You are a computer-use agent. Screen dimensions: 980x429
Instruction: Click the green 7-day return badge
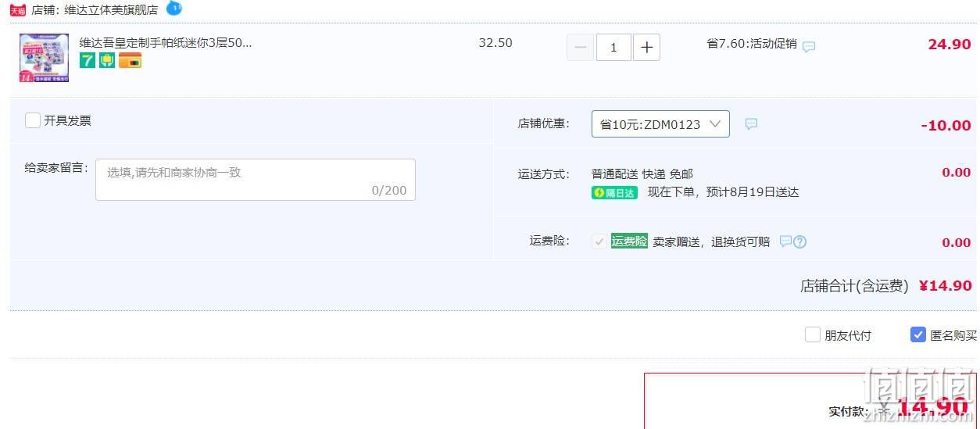tap(88, 60)
